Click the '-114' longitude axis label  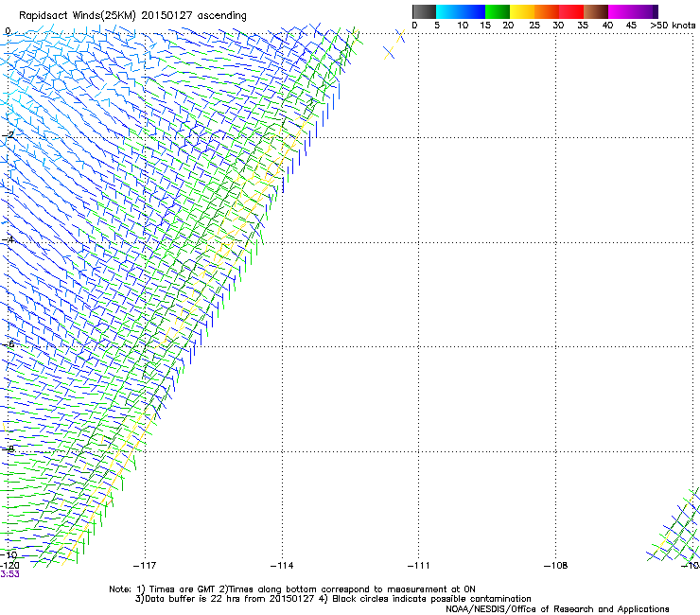click(282, 566)
